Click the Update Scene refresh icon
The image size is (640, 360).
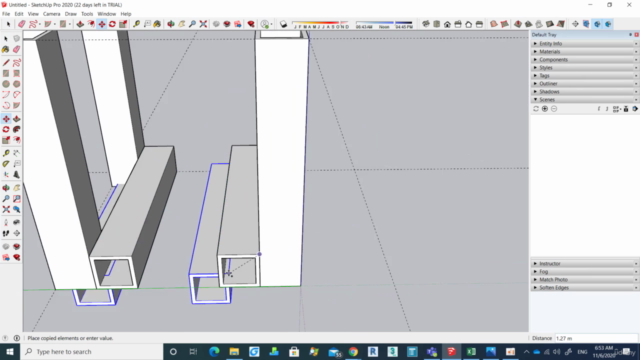click(536, 109)
